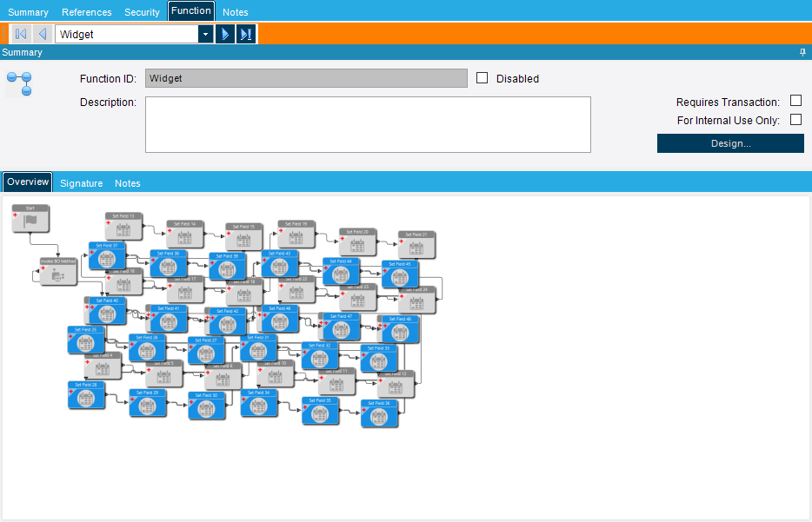Jump to the last record
The height and width of the screenshot is (522, 812).
tap(246, 34)
